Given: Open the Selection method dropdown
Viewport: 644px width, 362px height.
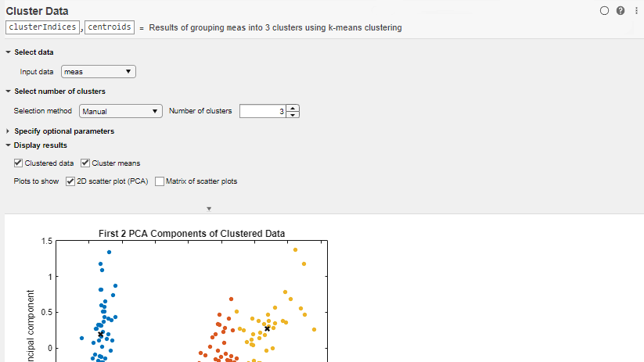Looking at the screenshot, I should (120, 111).
